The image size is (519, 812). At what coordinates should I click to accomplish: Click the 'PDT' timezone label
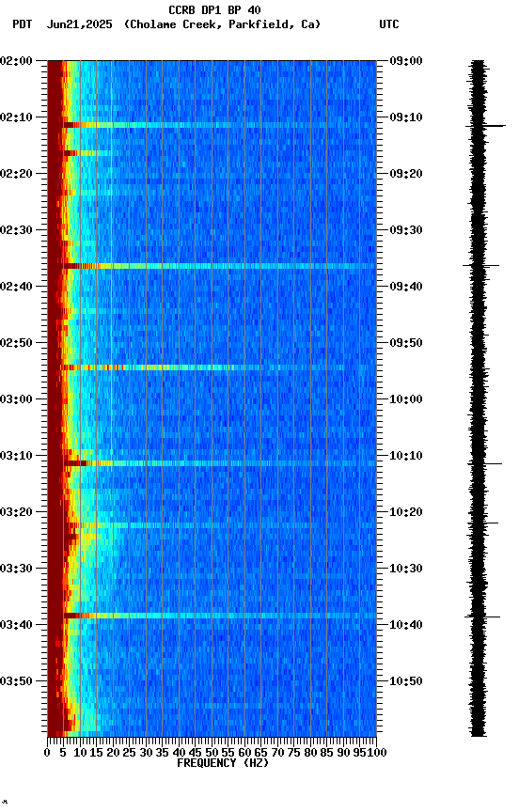point(23,24)
